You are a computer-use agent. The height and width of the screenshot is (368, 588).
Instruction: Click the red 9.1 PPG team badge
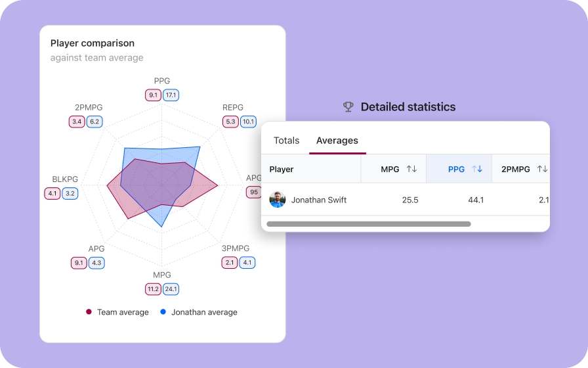(153, 95)
